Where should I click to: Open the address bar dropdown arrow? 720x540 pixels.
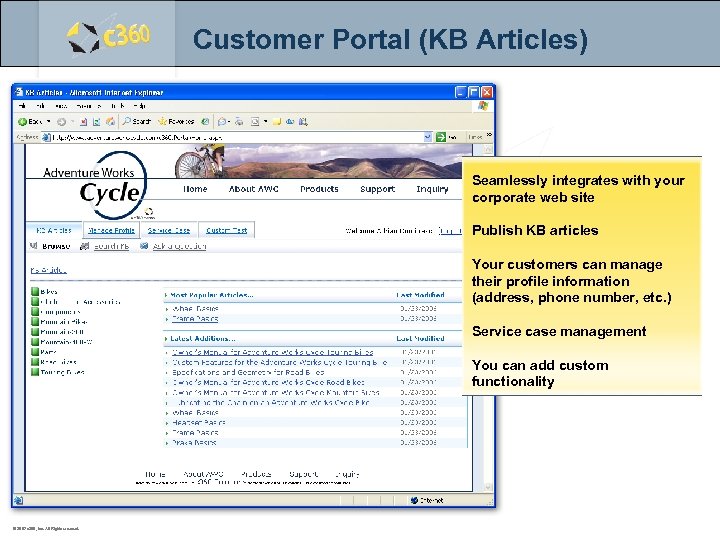click(x=428, y=137)
